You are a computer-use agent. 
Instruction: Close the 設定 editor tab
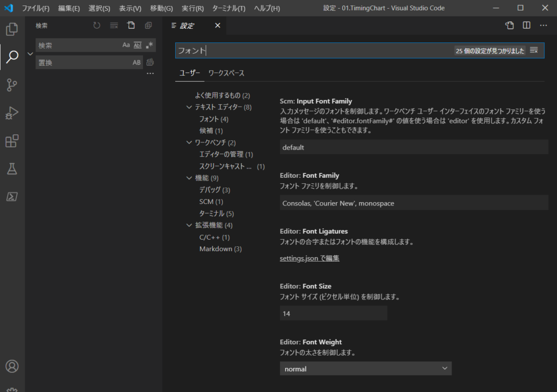(218, 26)
